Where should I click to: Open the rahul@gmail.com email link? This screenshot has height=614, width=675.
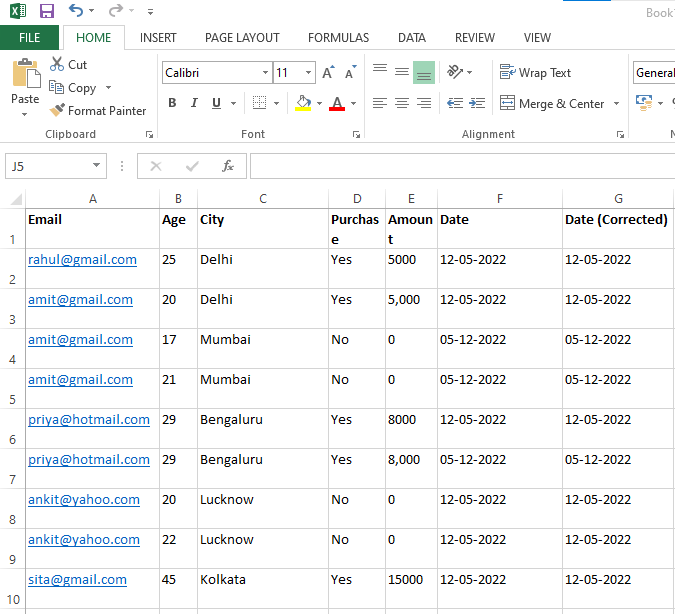pos(82,260)
